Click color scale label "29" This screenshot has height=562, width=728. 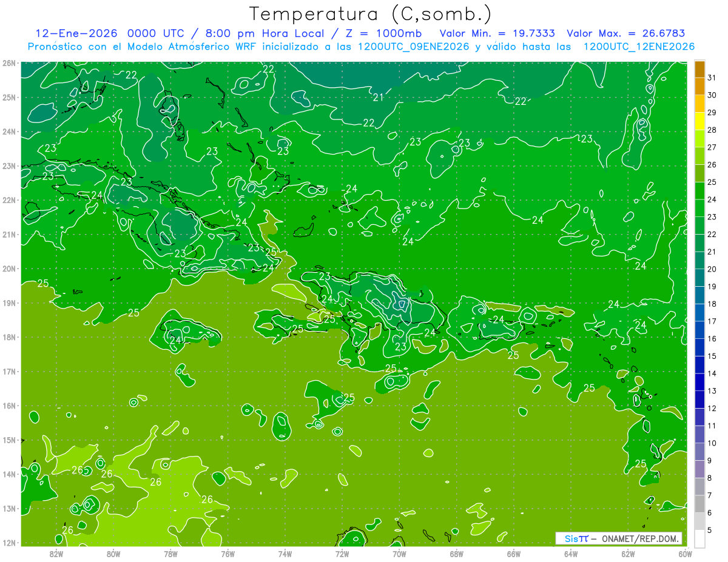coord(712,113)
